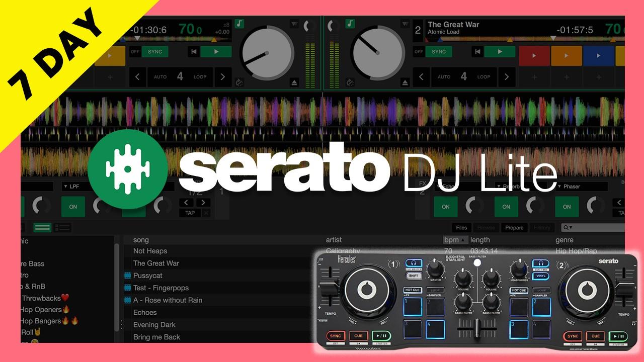
Task: Activate AUTO 4 LOOP on deck 1
Action: (180, 77)
